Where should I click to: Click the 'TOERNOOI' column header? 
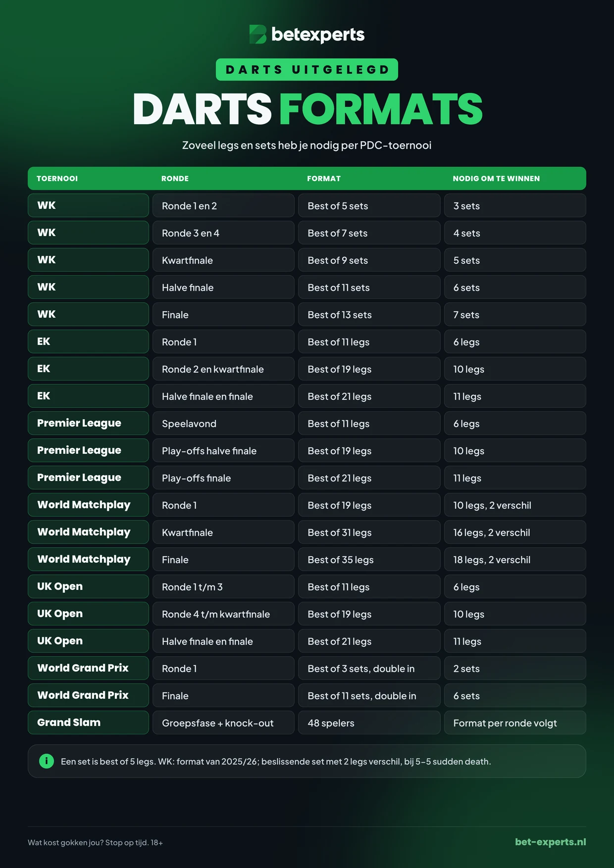pos(57,179)
